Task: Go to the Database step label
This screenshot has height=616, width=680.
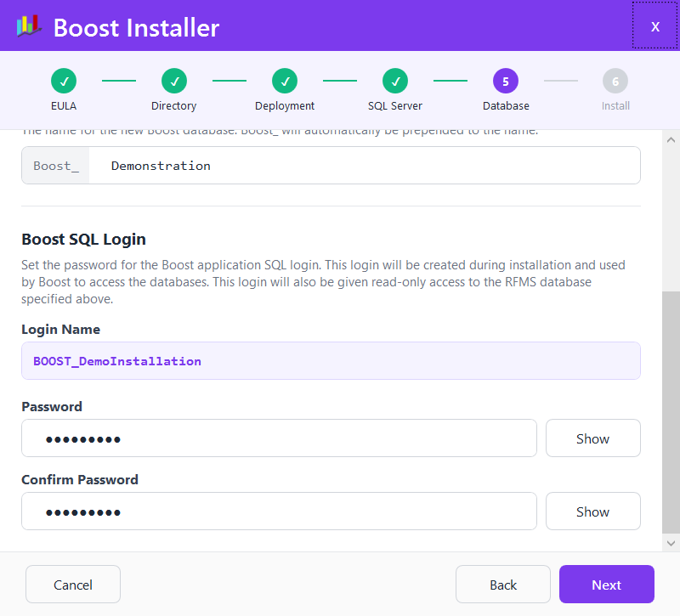Action: 506,105
